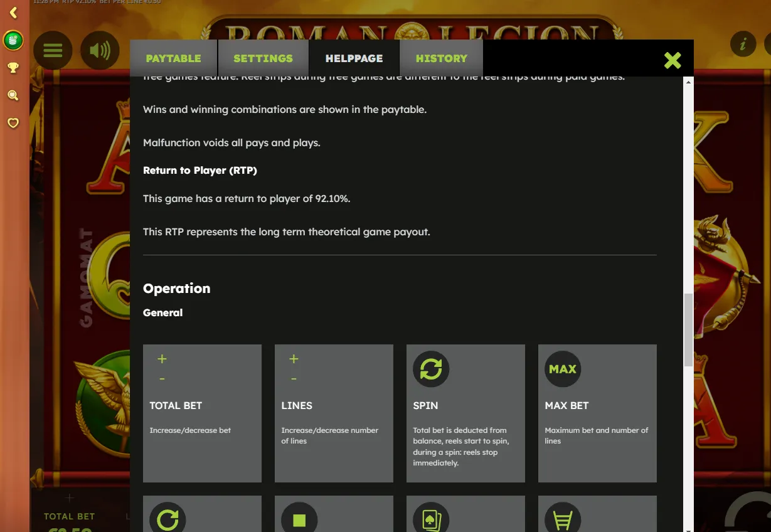This screenshot has width=771, height=532.
Task: Click the playing cards gamble icon
Action: [x=431, y=519]
